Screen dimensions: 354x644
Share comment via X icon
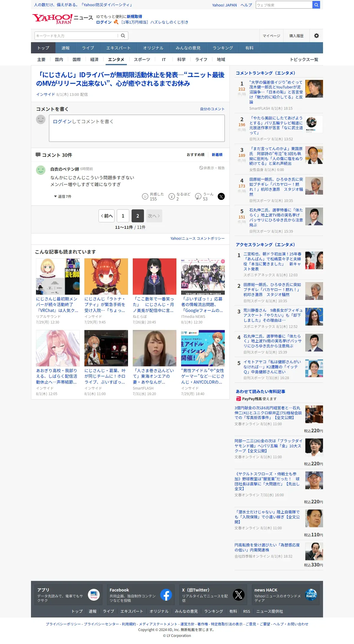pyautogui.click(x=221, y=196)
